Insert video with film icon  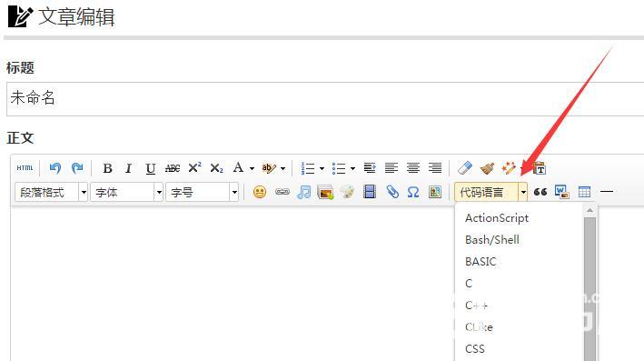click(370, 192)
